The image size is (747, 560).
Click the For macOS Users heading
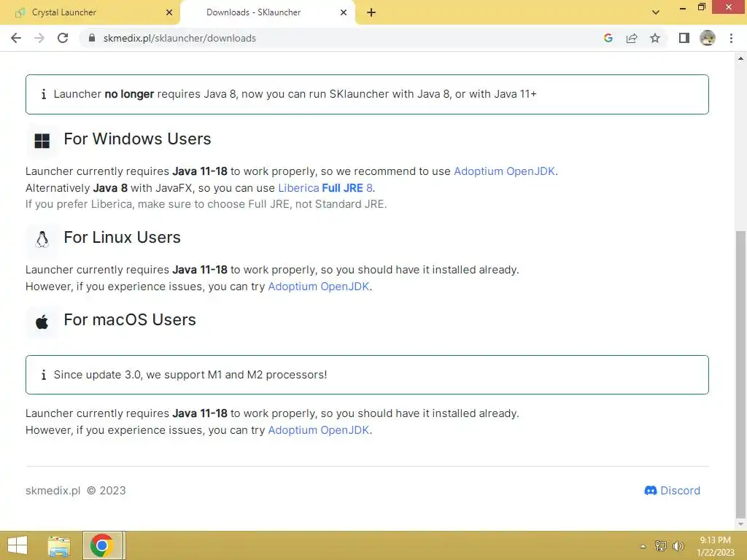click(x=130, y=320)
